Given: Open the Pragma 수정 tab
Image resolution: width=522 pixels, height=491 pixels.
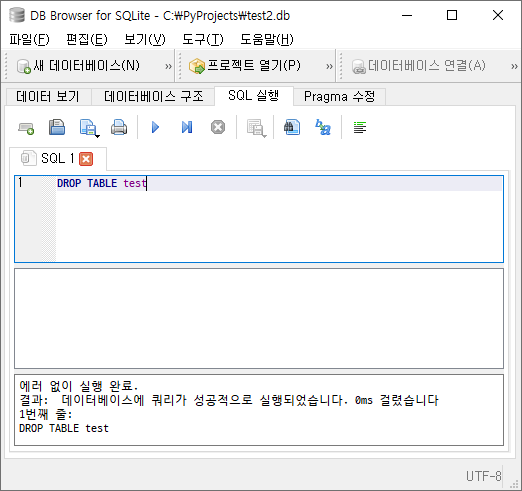Looking at the screenshot, I should point(339,97).
